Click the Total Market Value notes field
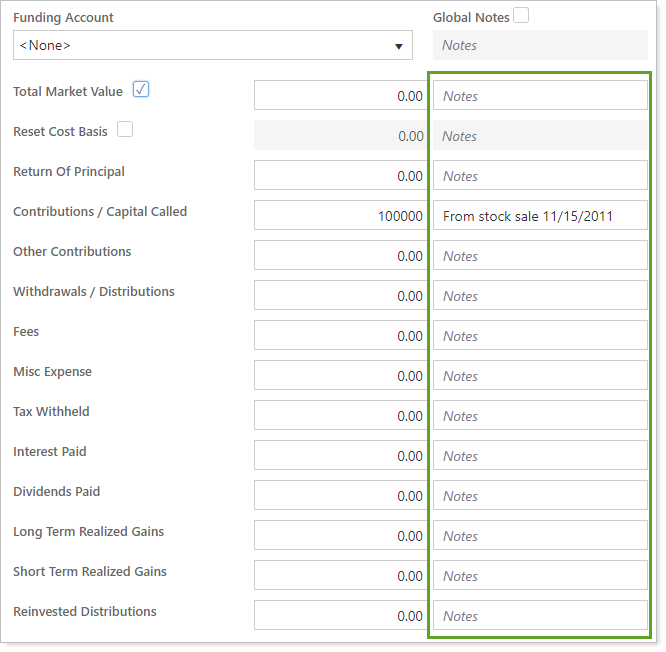Viewport: 666px width, 652px height. [x=540, y=96]
